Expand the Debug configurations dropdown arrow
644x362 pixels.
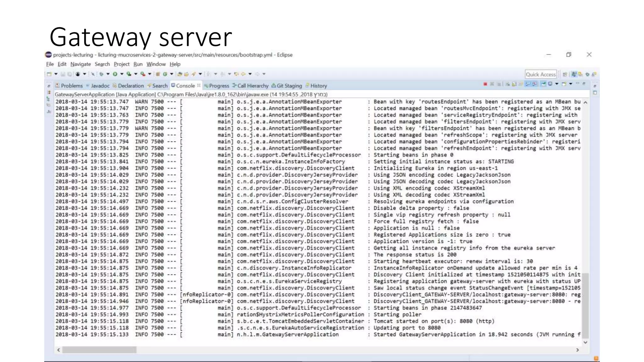[108, 74]
